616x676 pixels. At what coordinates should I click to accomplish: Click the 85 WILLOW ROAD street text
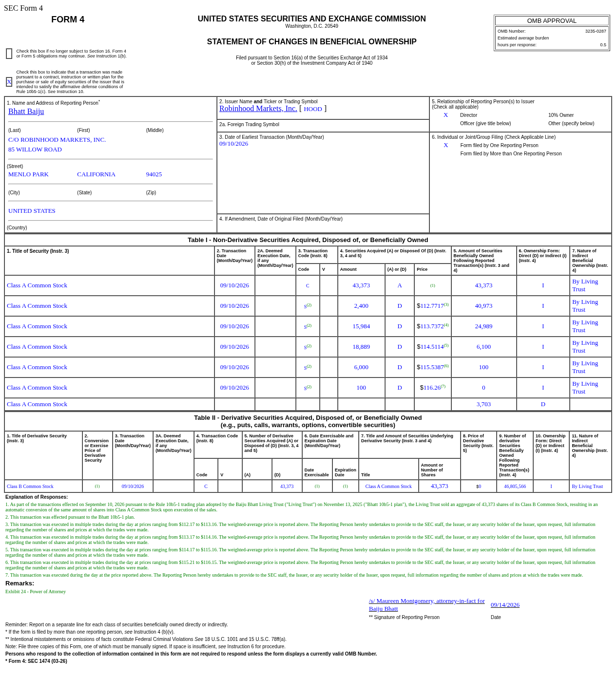coord(35,150)
